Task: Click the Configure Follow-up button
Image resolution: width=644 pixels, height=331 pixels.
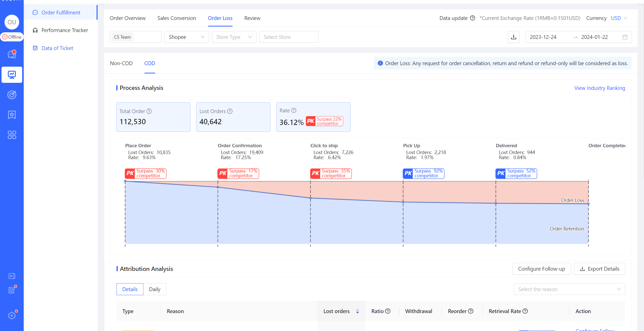Action: 541,269
